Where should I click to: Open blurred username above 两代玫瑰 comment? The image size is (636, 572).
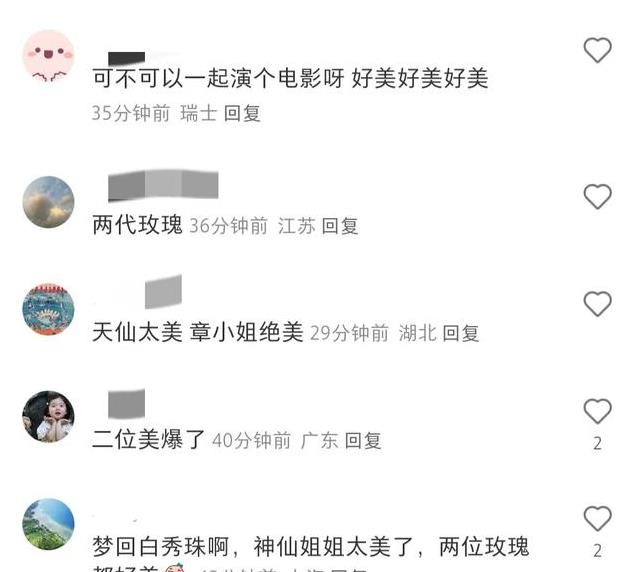point(163,186)
